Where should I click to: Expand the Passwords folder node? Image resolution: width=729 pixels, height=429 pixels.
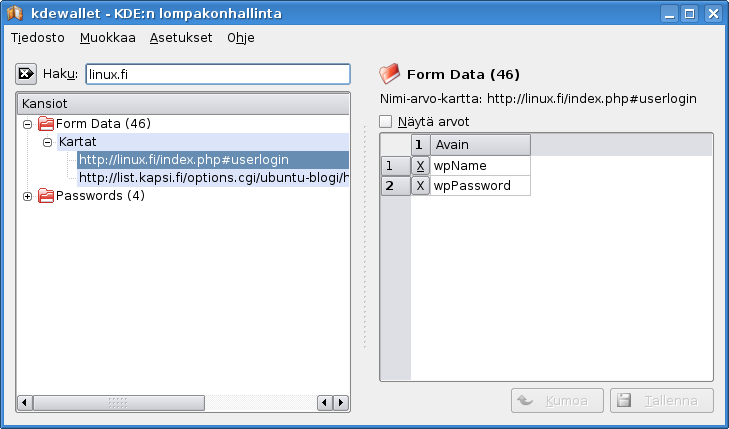27,196
